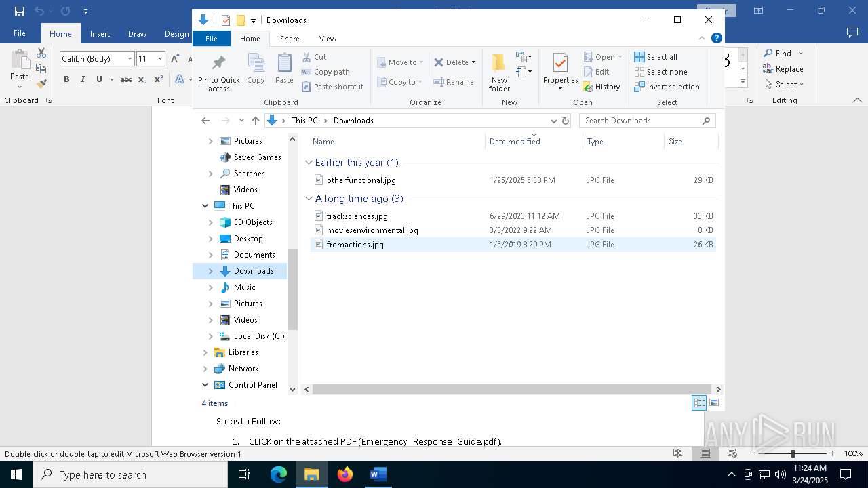The width and height of the screenshot is (868, 488).
Task: Open Word font size dropdown
Action: pos(160,59)
